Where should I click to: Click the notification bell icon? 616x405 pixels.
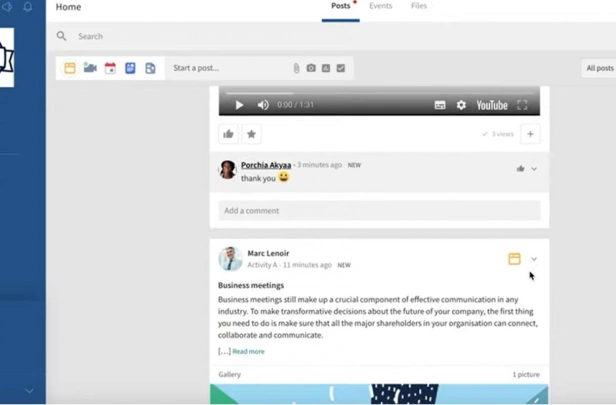(28, 7)
